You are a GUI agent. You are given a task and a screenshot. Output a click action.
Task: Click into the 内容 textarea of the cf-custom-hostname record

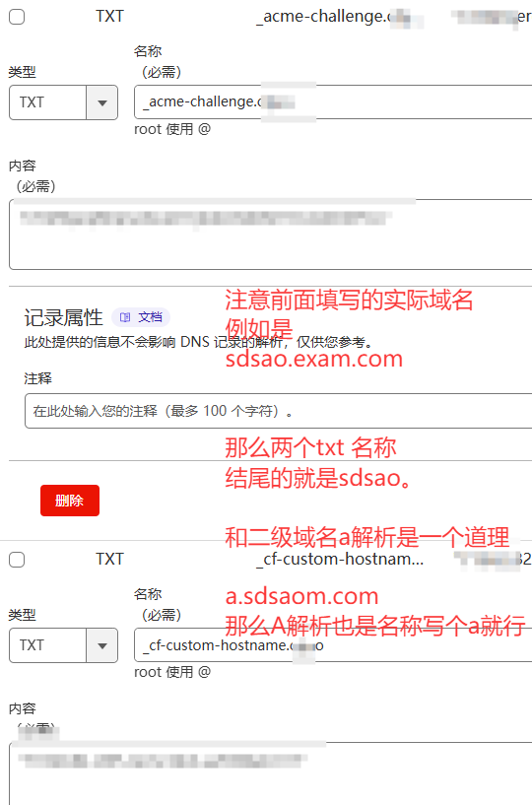pyautogui.click(x=271, y=773)
